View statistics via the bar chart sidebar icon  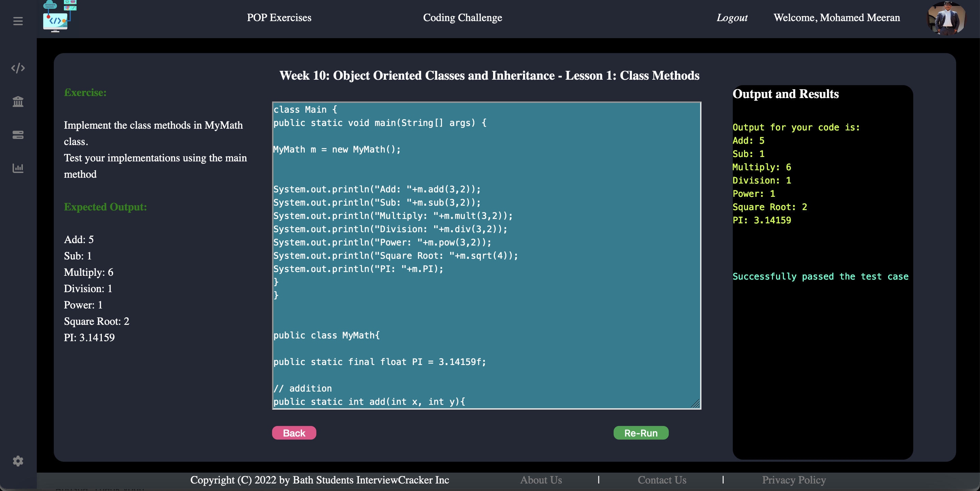[18, 169]
